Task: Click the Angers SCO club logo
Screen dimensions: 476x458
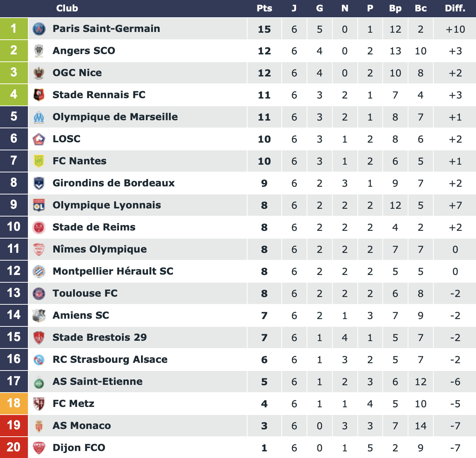Action: (39, 51)
